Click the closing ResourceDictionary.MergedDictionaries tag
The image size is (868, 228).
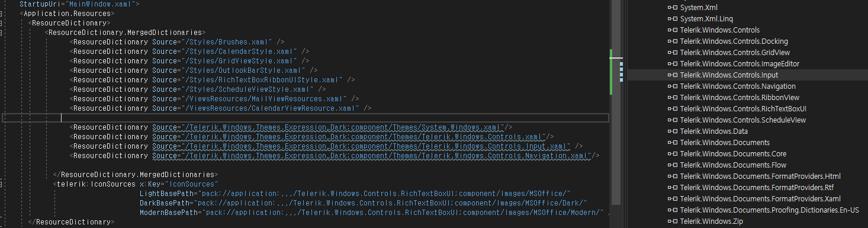(135, 175)
